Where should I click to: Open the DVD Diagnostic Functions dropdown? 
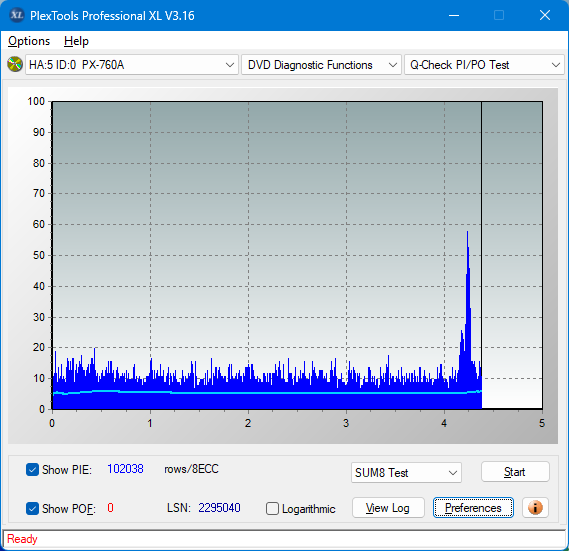tap(321, 65)
